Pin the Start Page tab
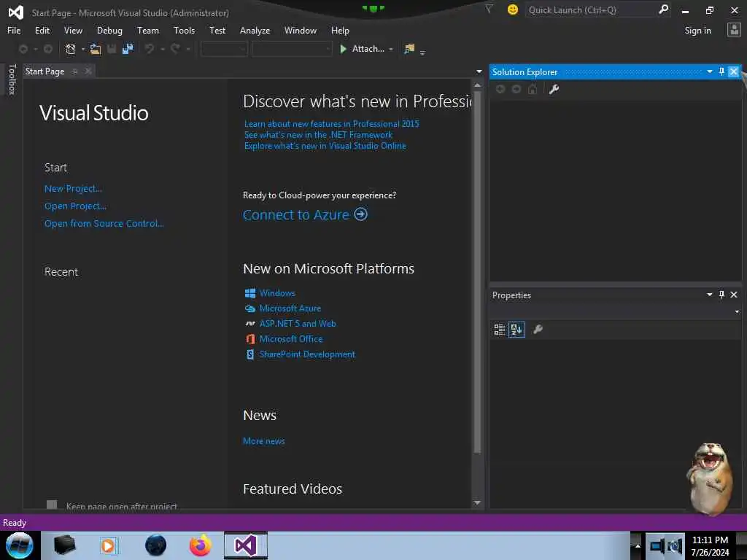The width and height of the screenshot is (747, 560). (x=75, y=71)
